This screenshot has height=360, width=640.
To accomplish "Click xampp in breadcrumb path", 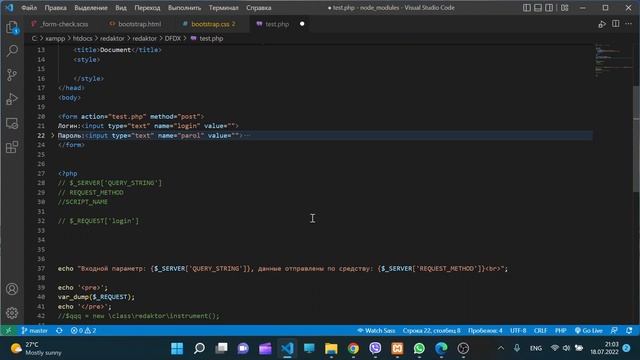I will coord(55,38).
